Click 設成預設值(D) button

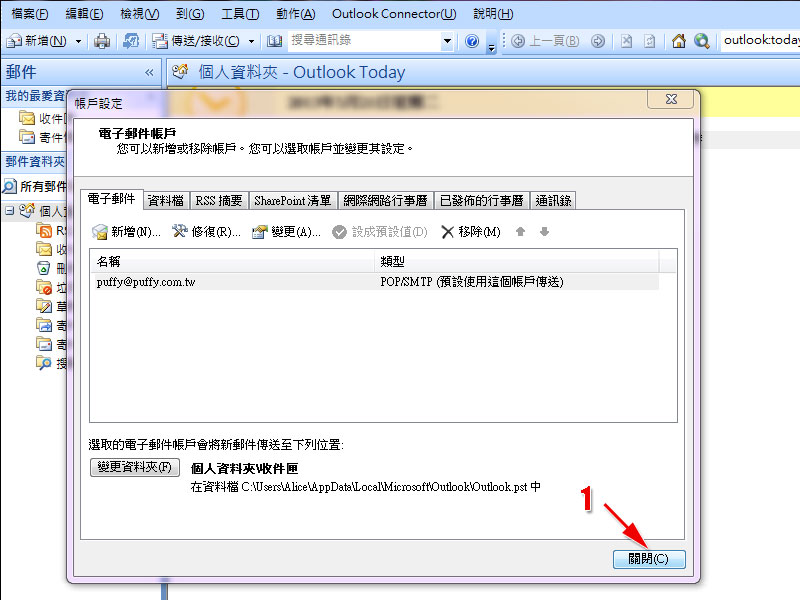pyautogui.click(x=380, y=232)
